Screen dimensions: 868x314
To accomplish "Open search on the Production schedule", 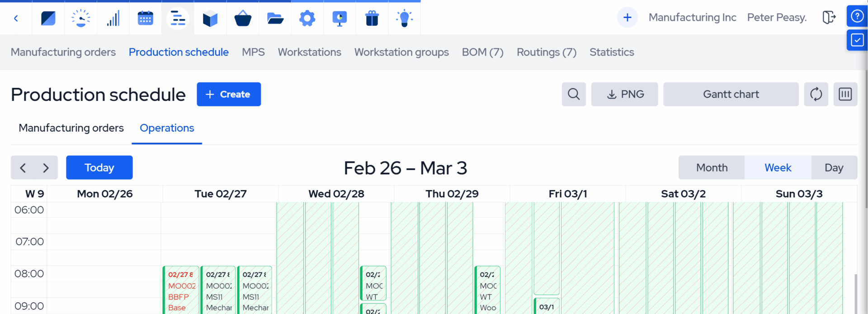I will tap(573, 94).
